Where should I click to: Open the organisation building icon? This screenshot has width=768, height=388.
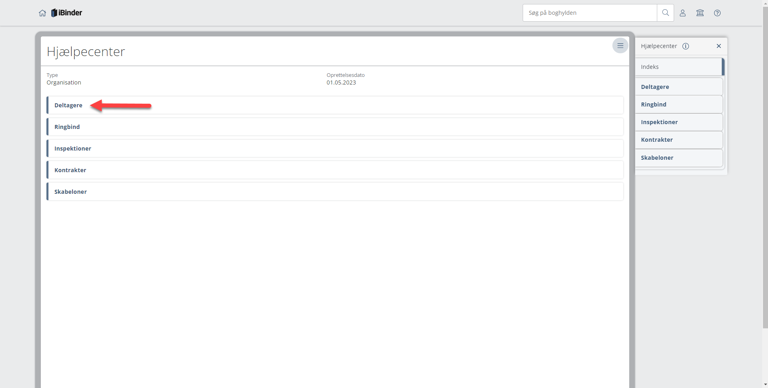(x=700, y=13)
